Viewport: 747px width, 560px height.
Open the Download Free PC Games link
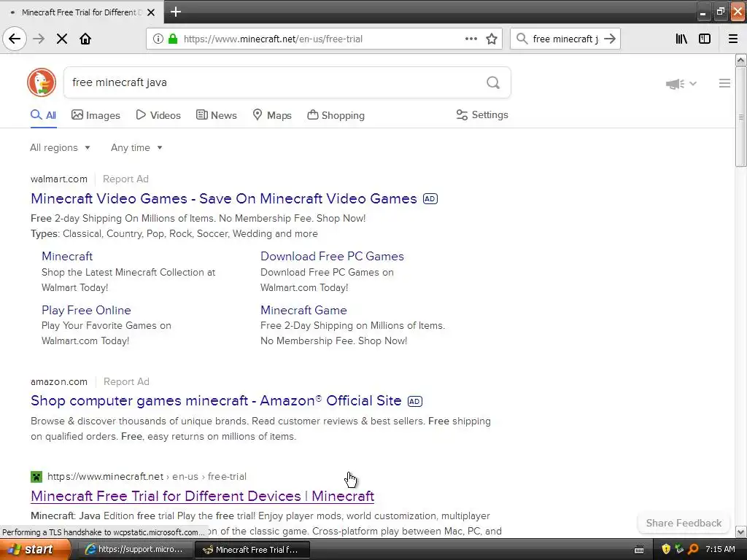[x=332, y=256]
